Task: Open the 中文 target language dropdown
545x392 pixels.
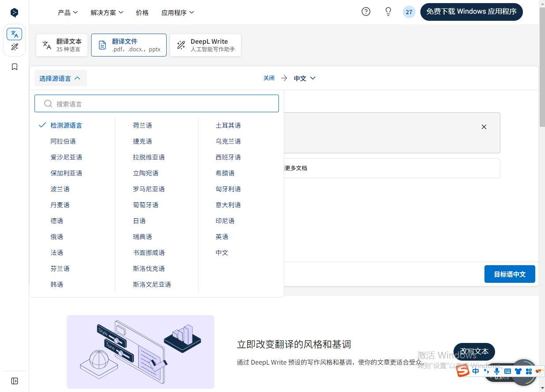Action: coord(305,78)
